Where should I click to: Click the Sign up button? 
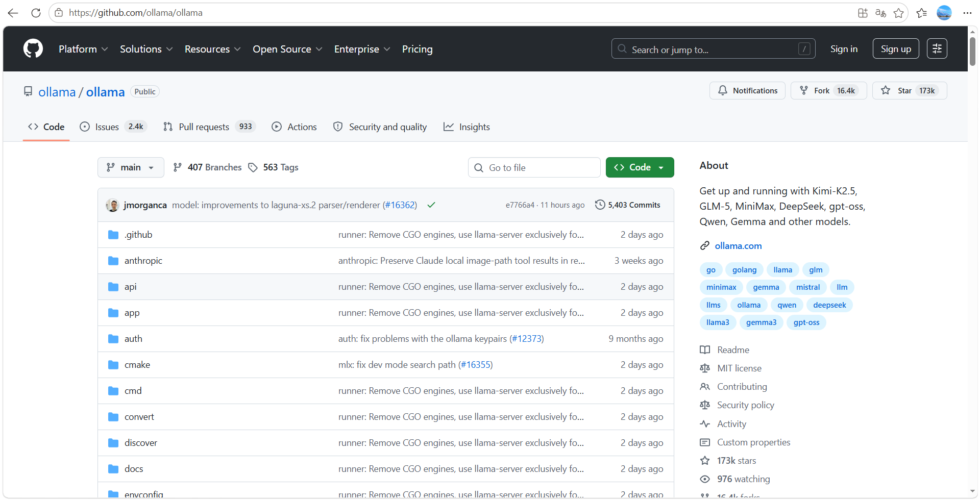[x=896, y=48]
